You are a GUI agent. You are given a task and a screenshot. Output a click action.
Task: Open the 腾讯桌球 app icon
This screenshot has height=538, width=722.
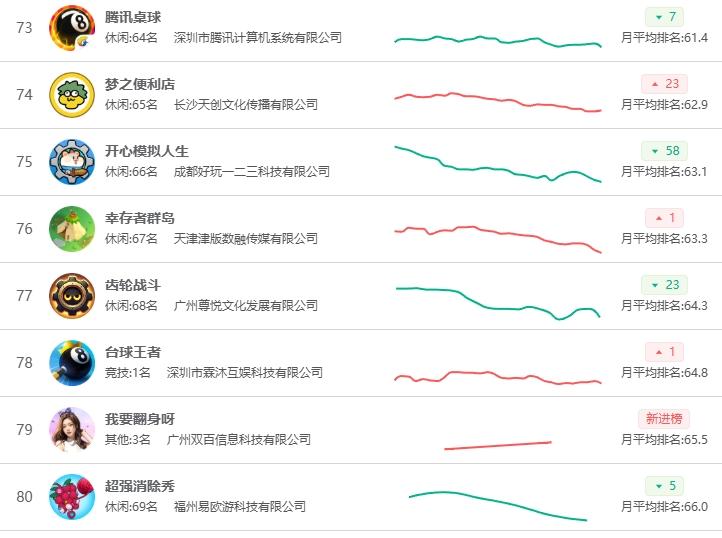click(72, 28)
